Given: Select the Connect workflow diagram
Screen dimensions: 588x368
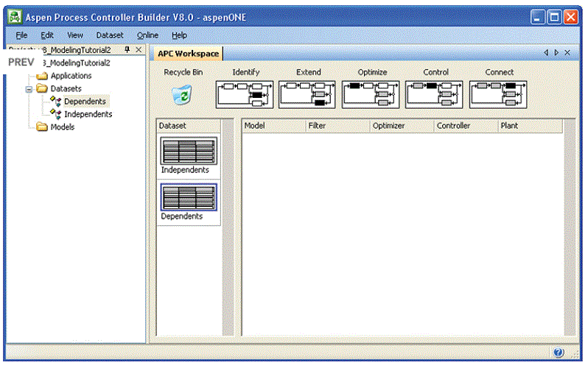Looking at the screenshot, I should click(x=498, y=95).
